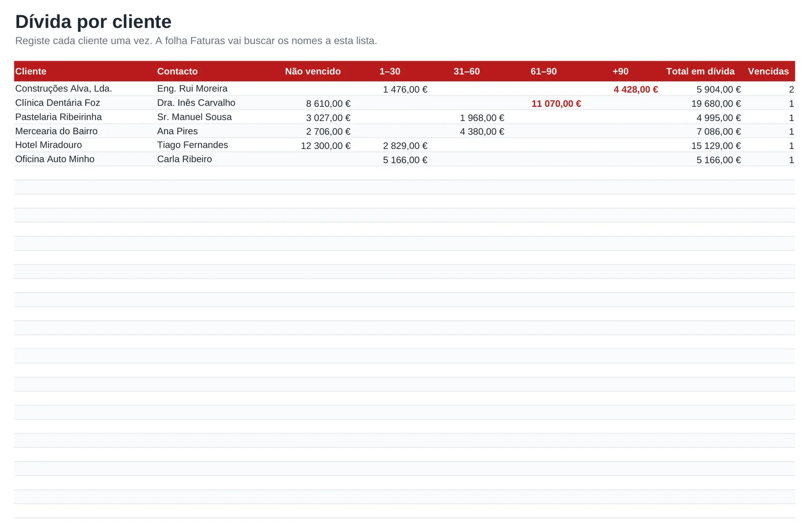
Task: Click contact Ana Pires
Action: (x=177, y=131)
